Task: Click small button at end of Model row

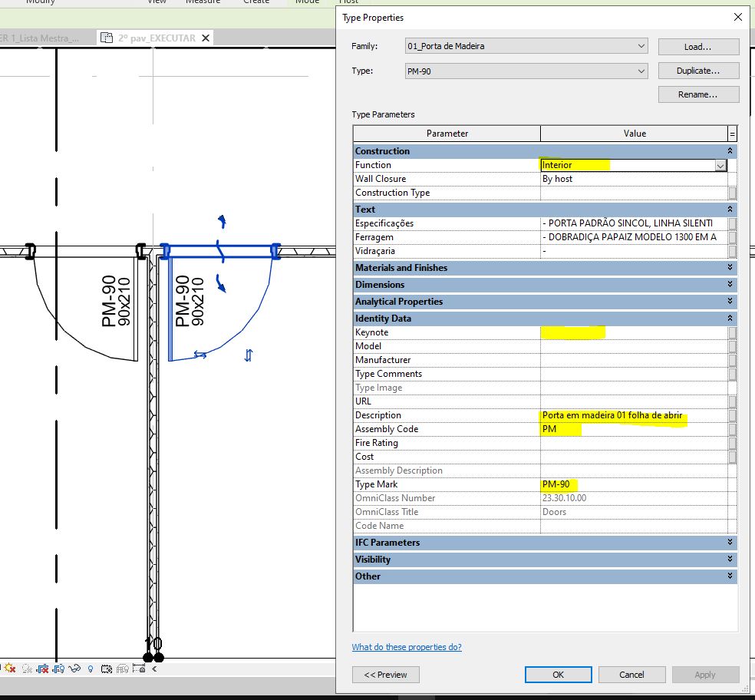Action: pos(733,346)
